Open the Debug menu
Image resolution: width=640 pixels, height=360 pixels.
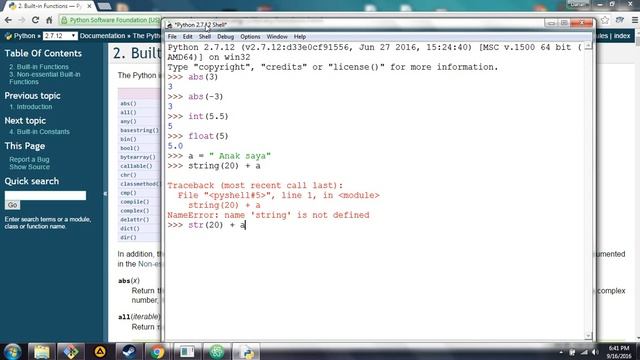225,37
